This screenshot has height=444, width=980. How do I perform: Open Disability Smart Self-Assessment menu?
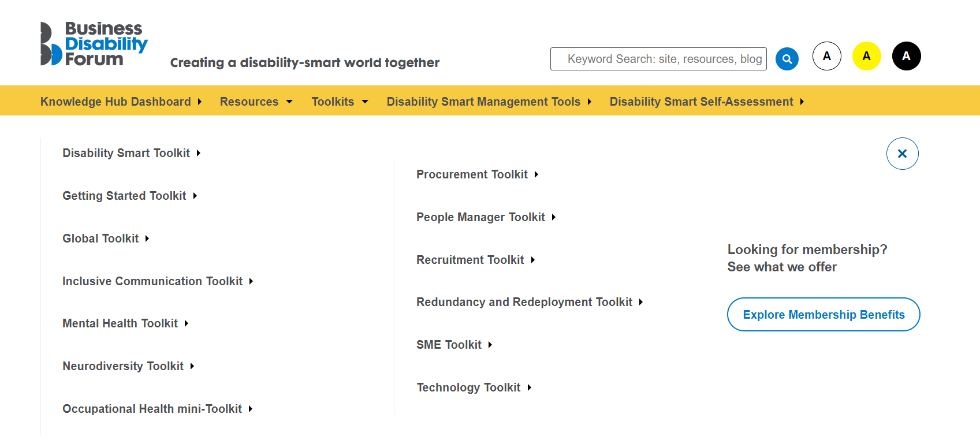click(x=701, y=102)
